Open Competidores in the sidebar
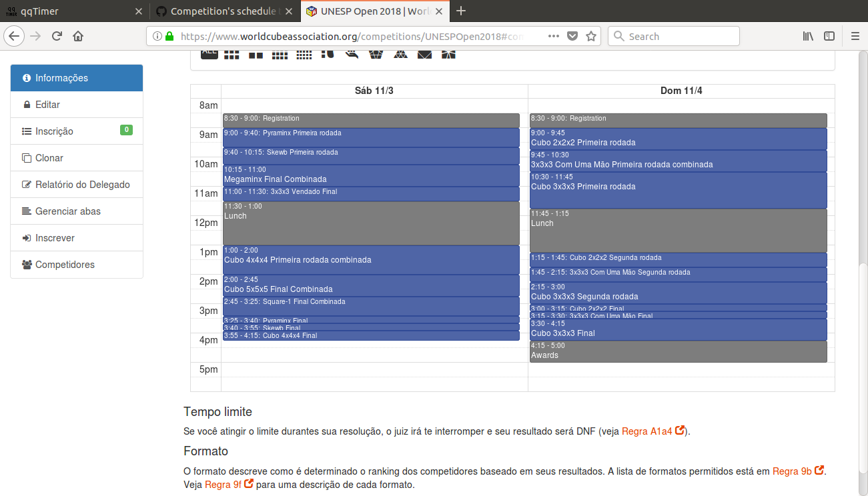This screenshot has height=496, width=868. click(77, 265)
